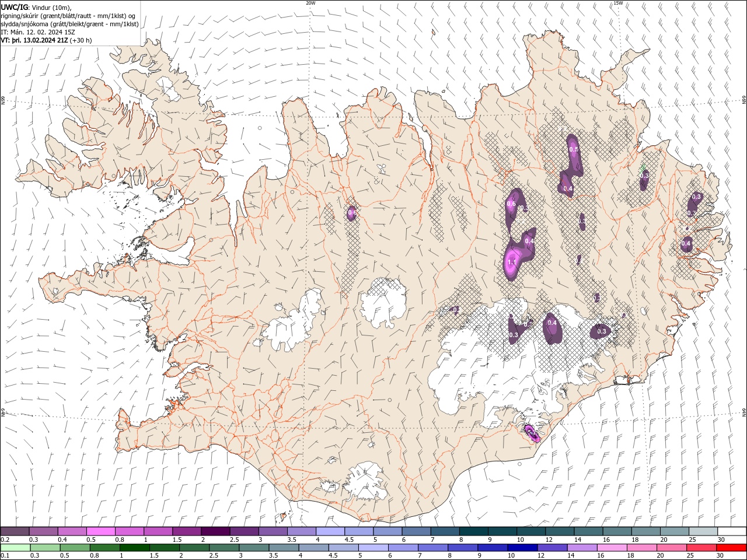The width and height of the screenshot is (747, 560).
Task: Click the '3.5' label under the snow legend
Action: pos(292,540)
